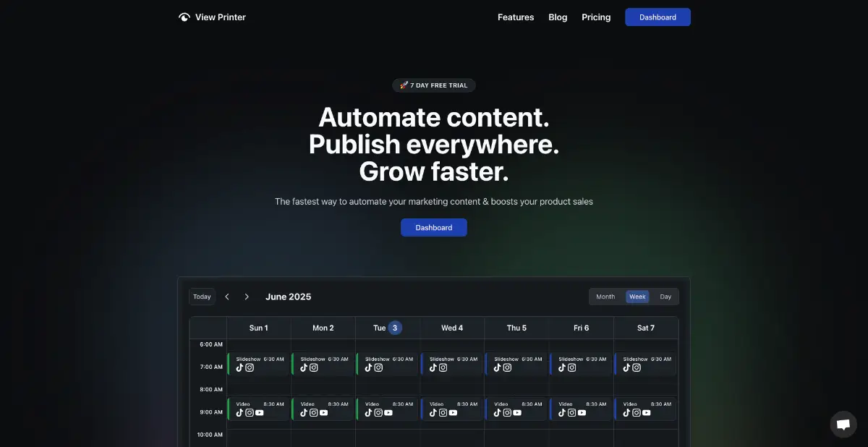Switch calendar to Month view
Screen dimensions: 868x447
[x=605, y=297]
